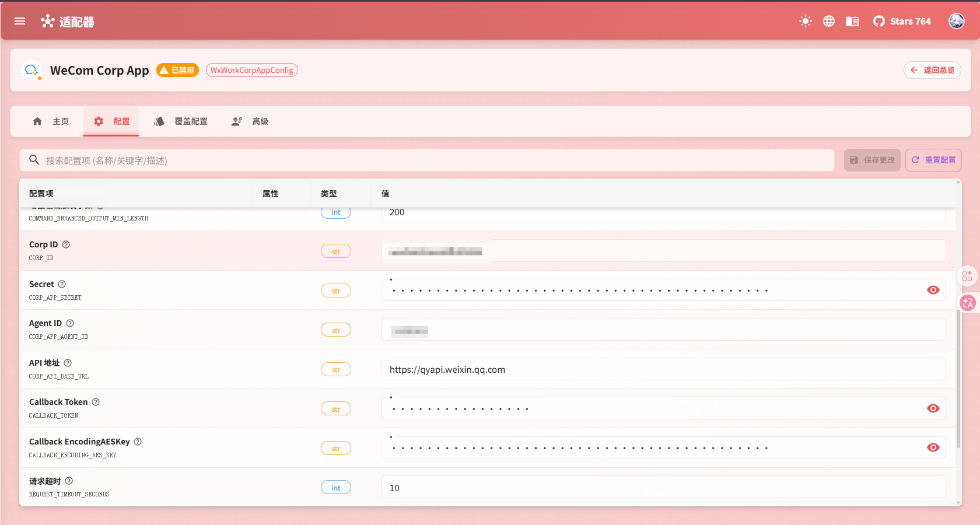Open the floating translate icon on the right

pos(967,303)
